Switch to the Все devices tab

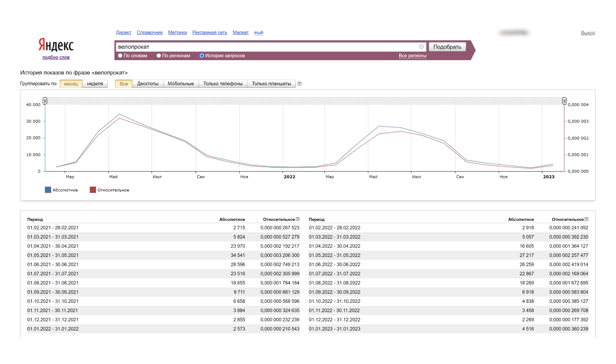[124, 84]
